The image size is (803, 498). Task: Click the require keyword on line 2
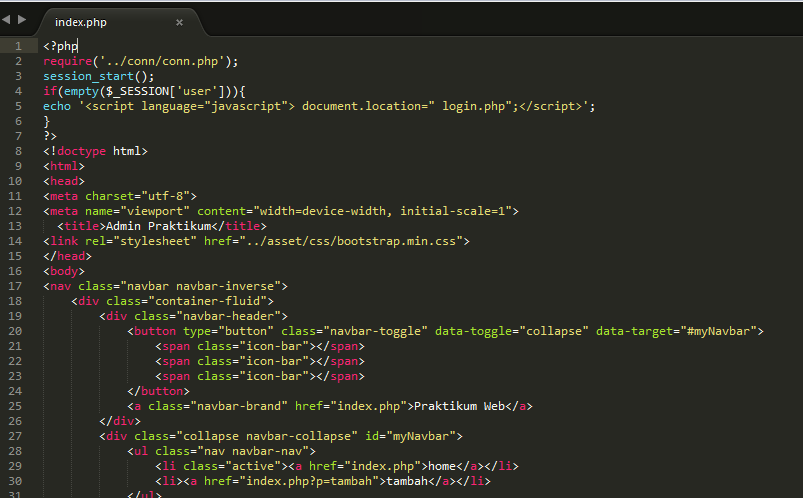68,61
